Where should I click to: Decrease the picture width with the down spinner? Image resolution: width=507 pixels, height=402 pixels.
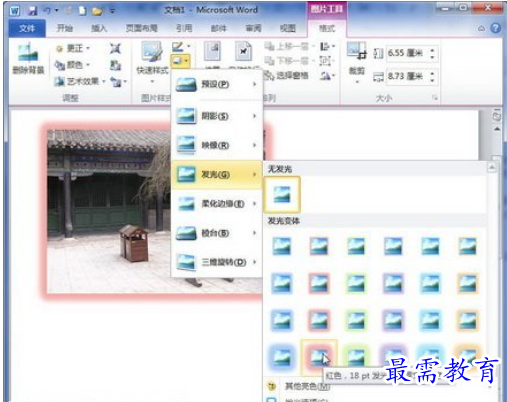pyautogui.click(x=432, y=80)
